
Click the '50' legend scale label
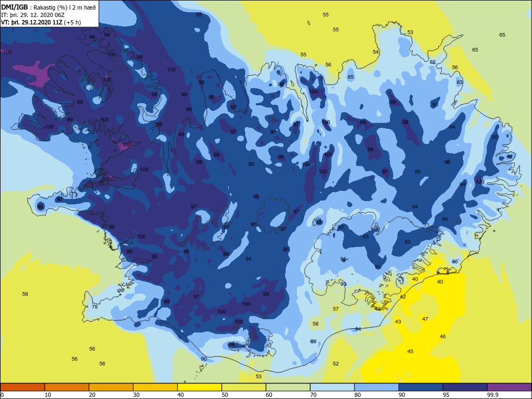click(225, 395)
